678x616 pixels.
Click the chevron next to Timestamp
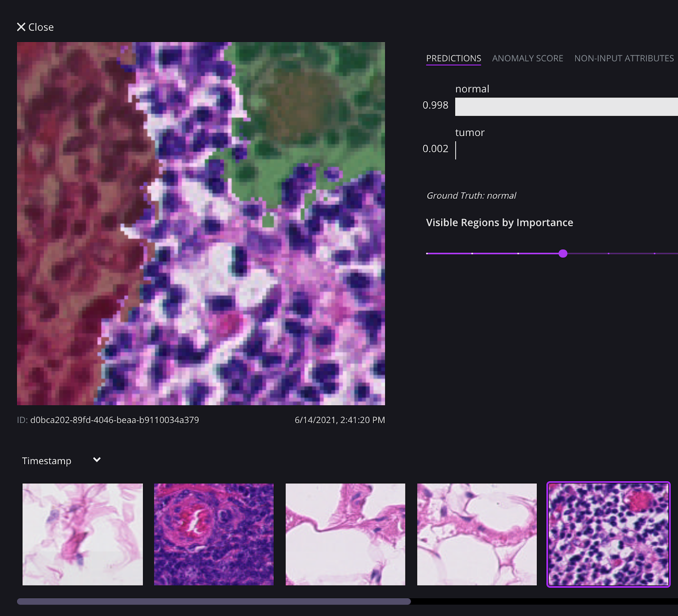(97, 460)
